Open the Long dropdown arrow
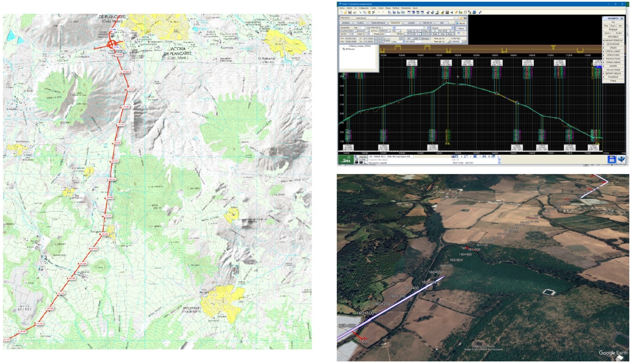The width and height of the screenshot is (631, 364). (x=404, y=41)
